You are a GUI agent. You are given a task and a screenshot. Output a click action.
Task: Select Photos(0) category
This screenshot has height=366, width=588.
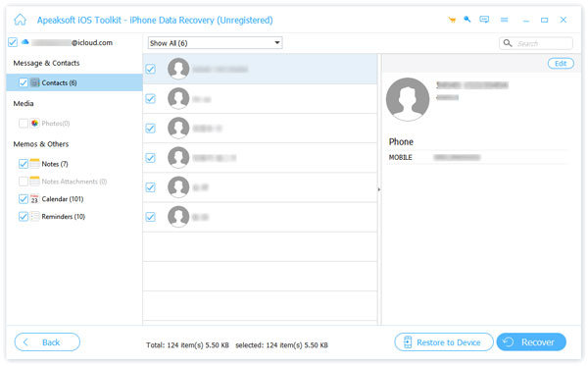pos(56,123)
